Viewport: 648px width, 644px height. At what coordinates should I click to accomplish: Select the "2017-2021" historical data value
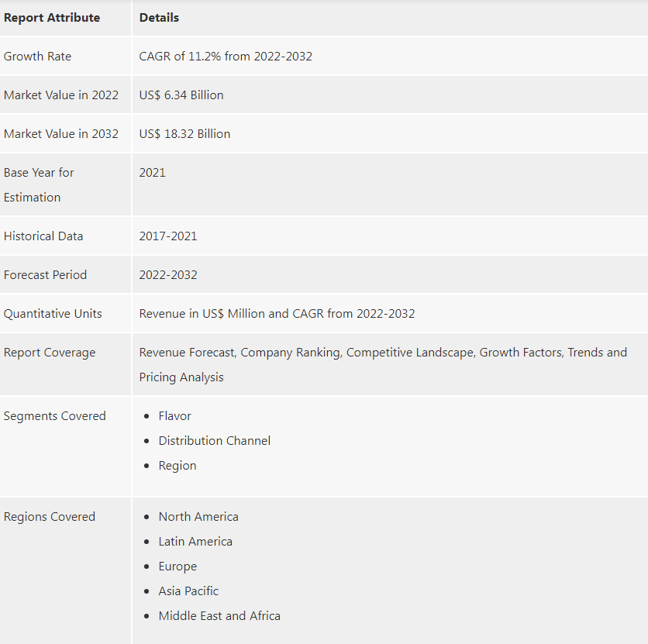pyautogui.click(x=168, y=236)
